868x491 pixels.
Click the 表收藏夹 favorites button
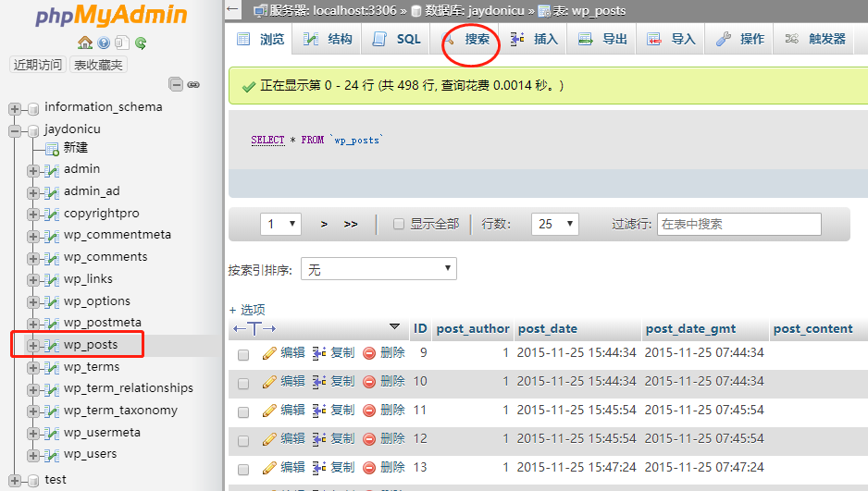(98, 65)
